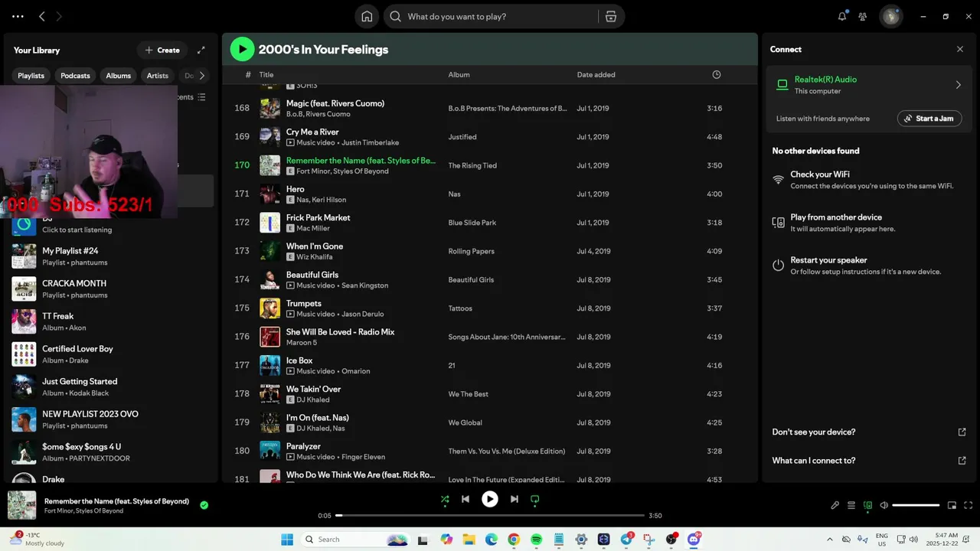Open Just Getting Started album
Image resolution: width=980 pixels, height=551 pixels.
click(x=111, y=386)
